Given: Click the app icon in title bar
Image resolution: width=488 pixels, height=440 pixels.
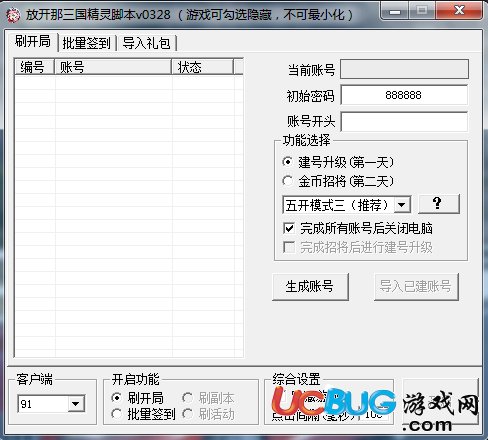Looking at the screenshot, I should coord(13,15).
